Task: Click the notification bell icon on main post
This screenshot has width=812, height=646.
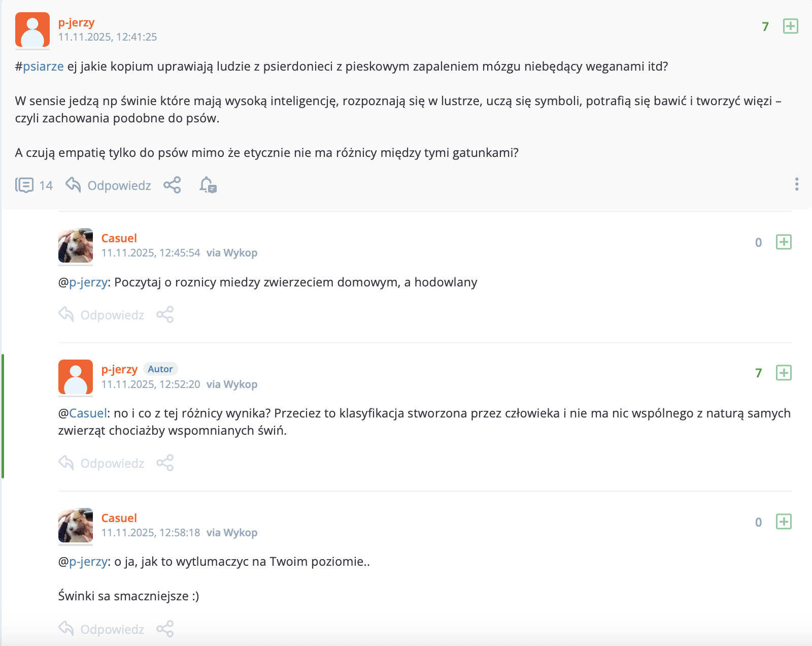Action: click(208, 185)
